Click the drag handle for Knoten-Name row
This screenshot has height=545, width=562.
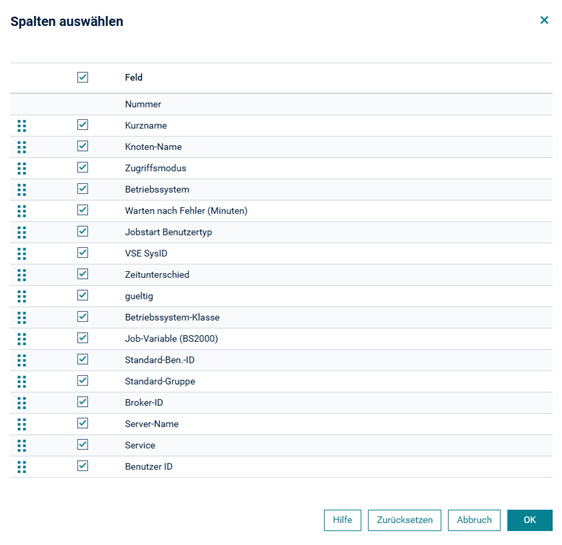(22, 147)
